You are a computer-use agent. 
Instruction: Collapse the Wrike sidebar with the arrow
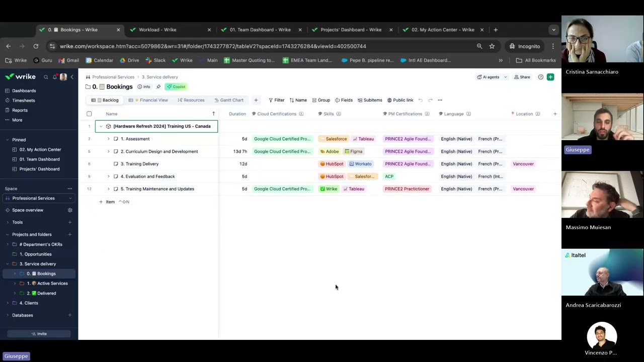coord(72,77)
